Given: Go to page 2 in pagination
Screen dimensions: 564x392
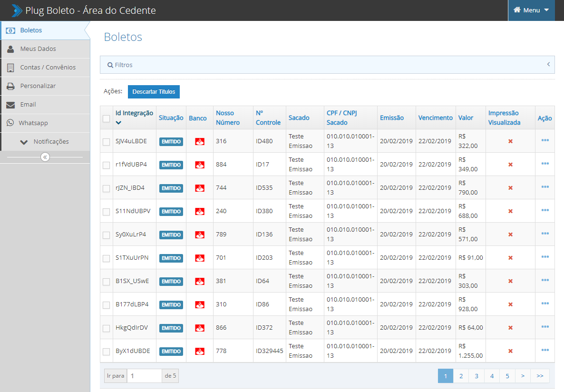Looking at the screenshot, I should (461, 376).
